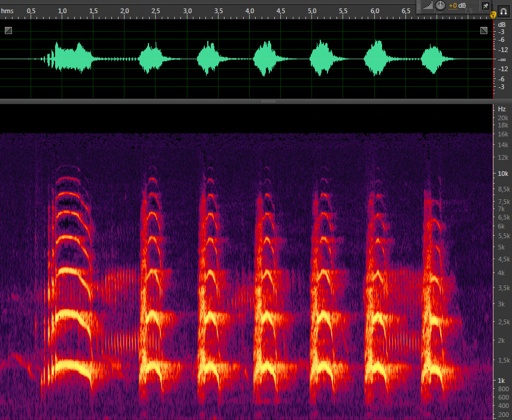
Task: Click the 20k mark on frequency scale
Action: coord(503,118)
